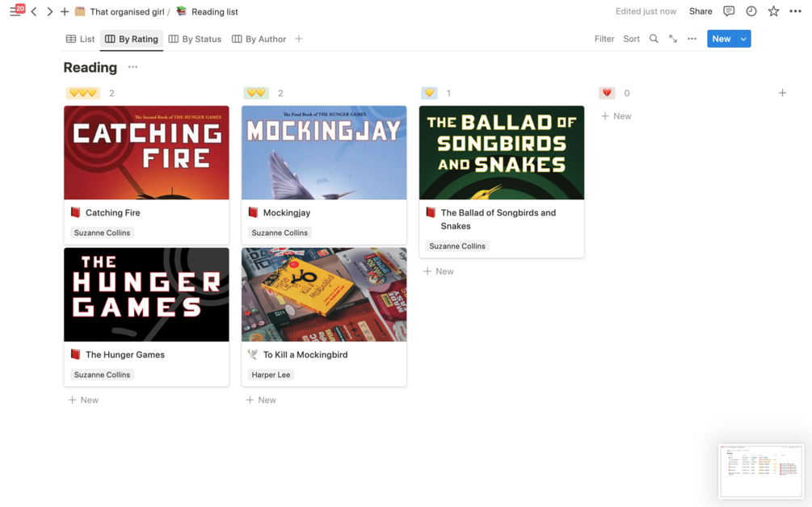Add New card under two hearts column
812x507 pixels.
pyautogui.click(x=261, y=400)
